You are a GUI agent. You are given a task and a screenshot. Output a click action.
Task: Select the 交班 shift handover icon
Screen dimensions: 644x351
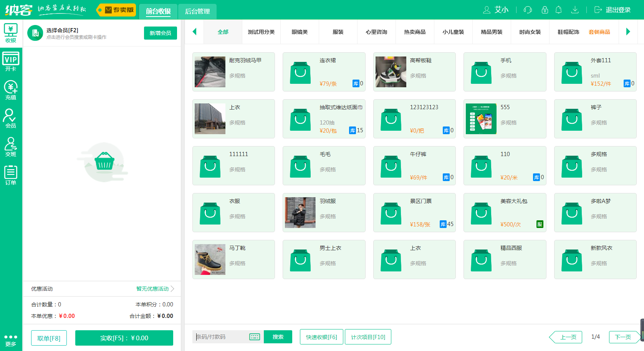(11, 146)
